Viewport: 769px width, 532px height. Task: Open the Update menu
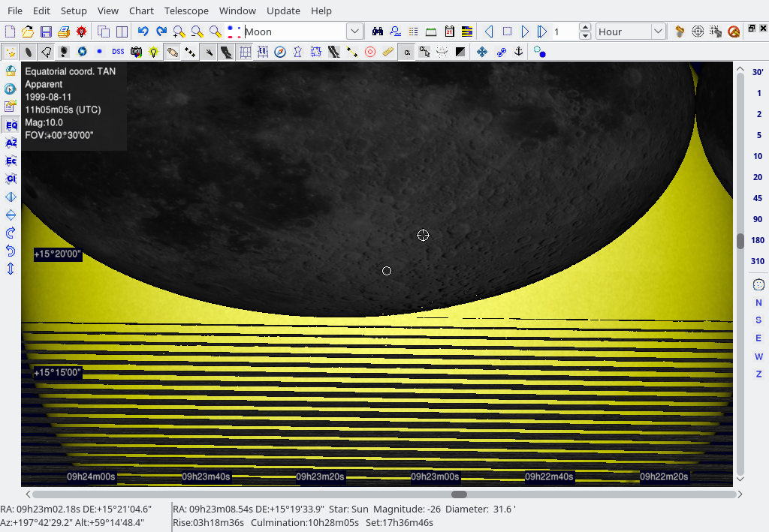coord(283,11)
